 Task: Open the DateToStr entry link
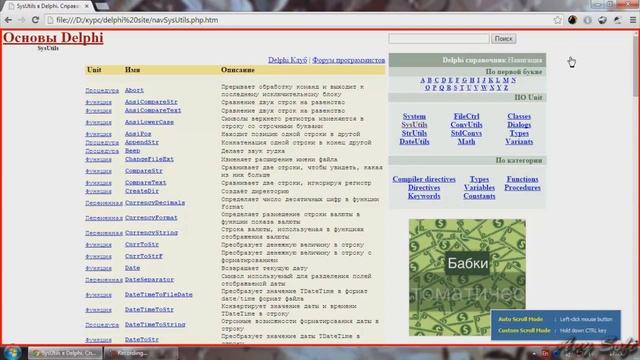[142, 340]
